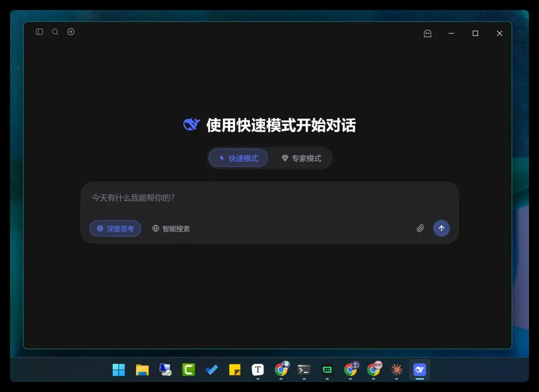
Task: Click heading 使用快速模式开始对话
Action: [x=281, y=125]
